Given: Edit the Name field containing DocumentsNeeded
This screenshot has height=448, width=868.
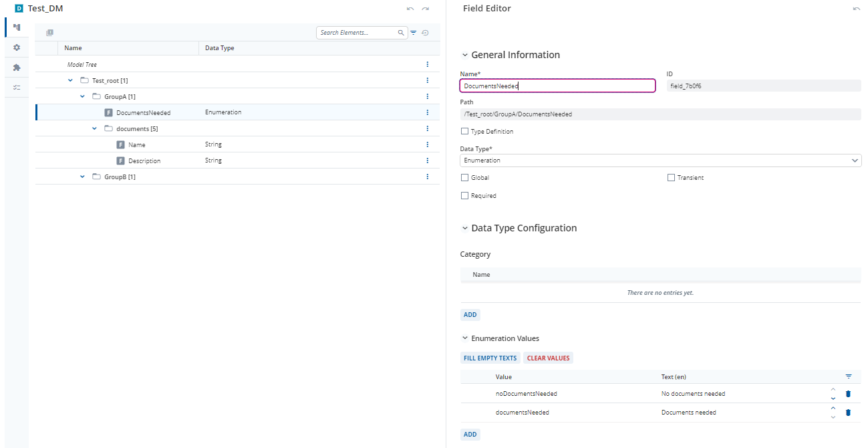Looking at the screenshot, I should tap(558, 86).
